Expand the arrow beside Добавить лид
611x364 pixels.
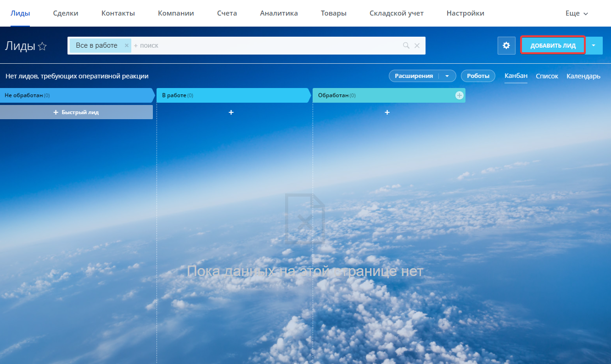[594, 46]
